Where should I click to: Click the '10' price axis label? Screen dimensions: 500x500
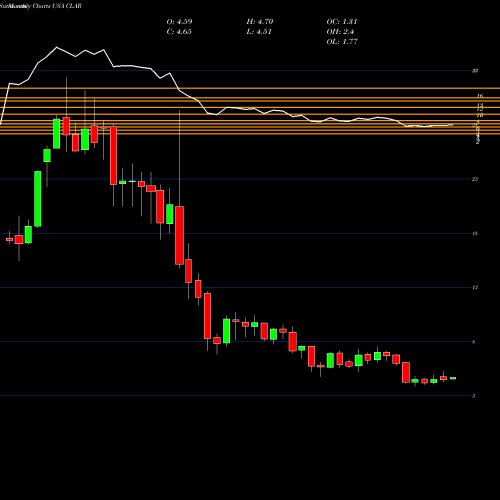(480, 115)
